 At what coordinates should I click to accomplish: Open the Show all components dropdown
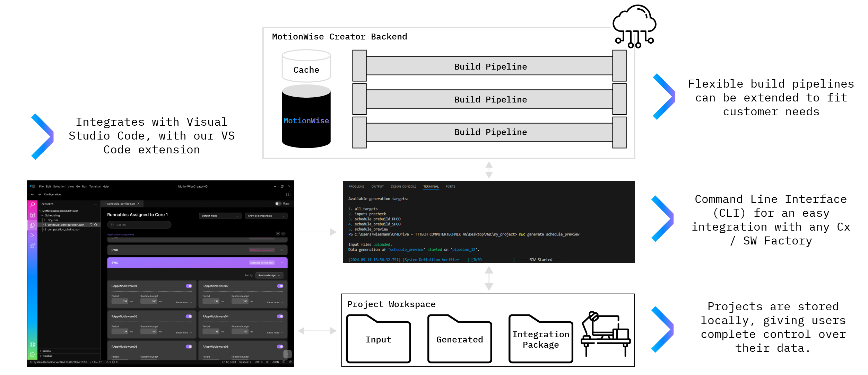[x=266, y=216]
